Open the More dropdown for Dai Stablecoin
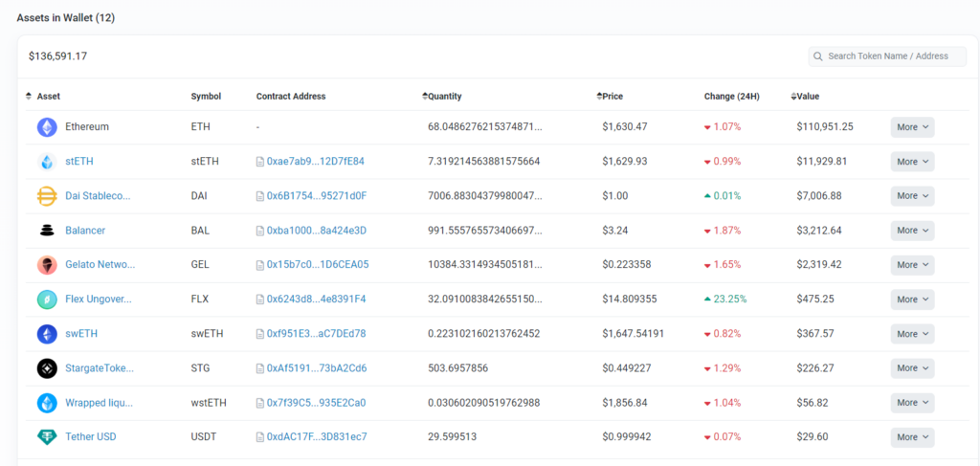The width and height of the screenshot is (980, 466). (x=912, y=195)
